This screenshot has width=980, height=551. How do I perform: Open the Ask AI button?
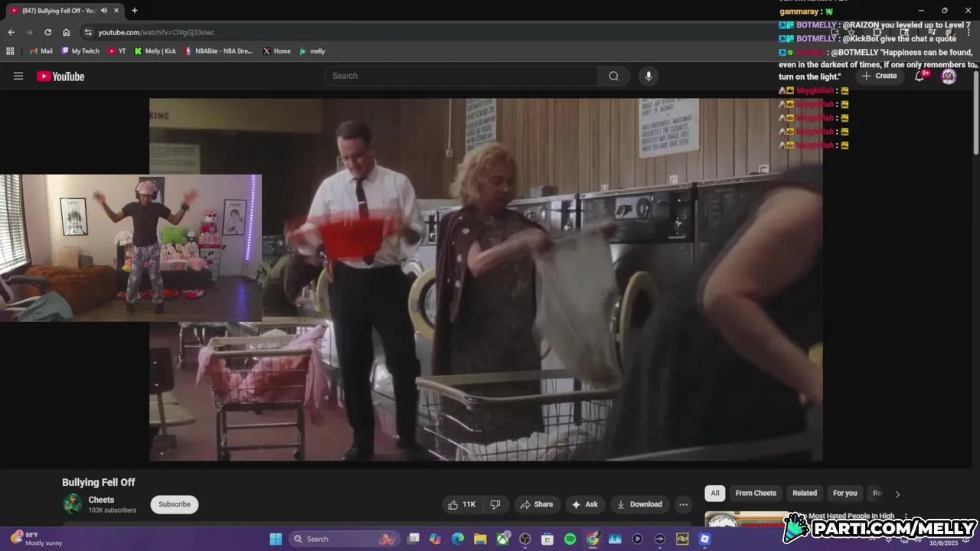[x=584, y=504]
